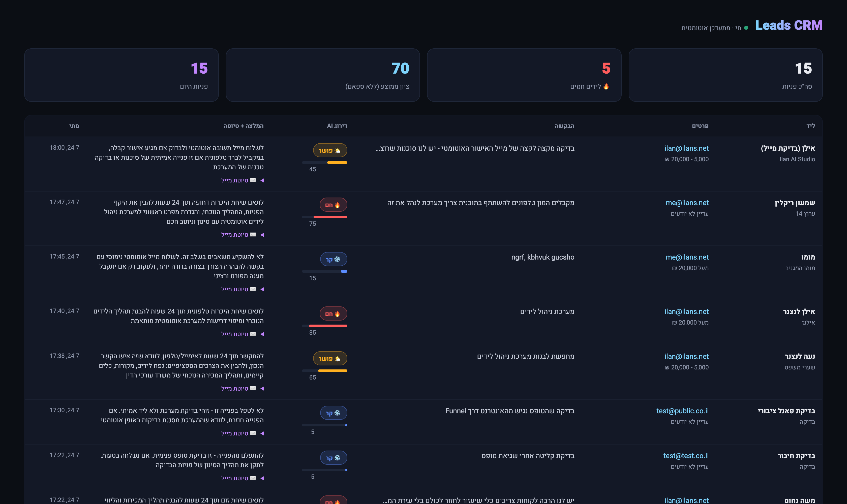847x504 pixels.
Task: Click the cold snowflake badge with score 15
Action: pyautogui.click(x=334, y=260)
